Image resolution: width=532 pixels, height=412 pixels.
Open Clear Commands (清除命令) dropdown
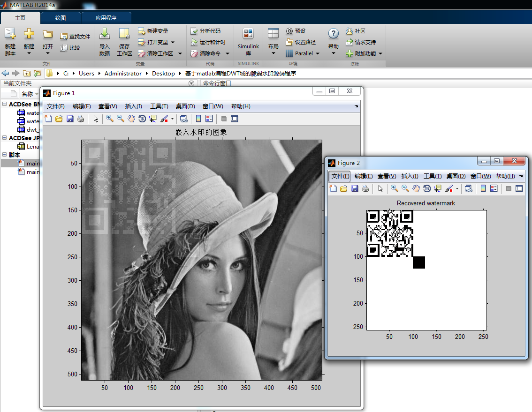click(228, 53)
